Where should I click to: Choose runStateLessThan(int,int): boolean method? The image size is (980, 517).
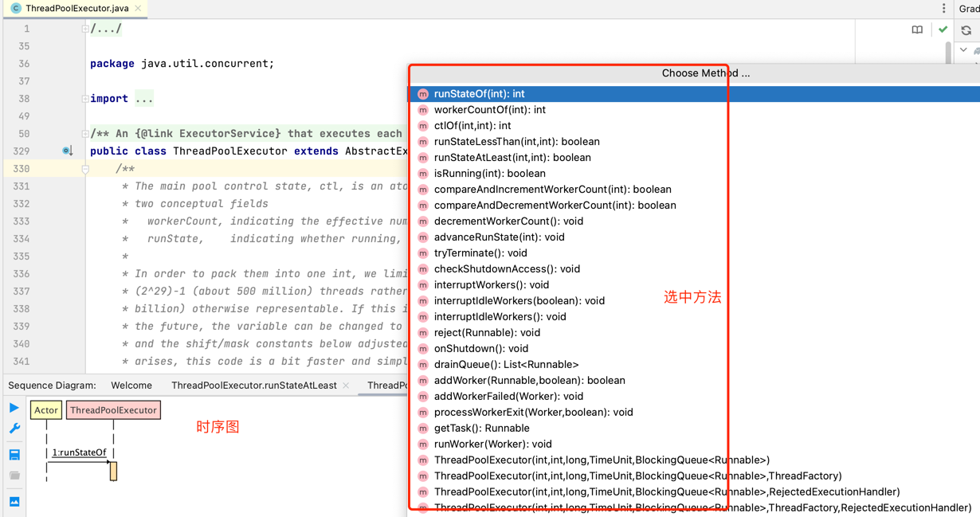pos(694,142)
